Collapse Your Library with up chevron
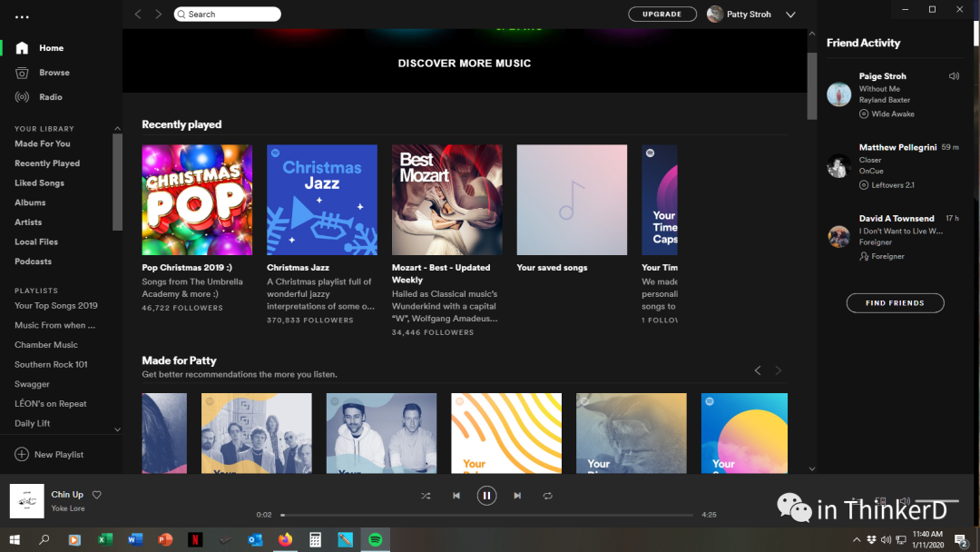 point(117,128)
